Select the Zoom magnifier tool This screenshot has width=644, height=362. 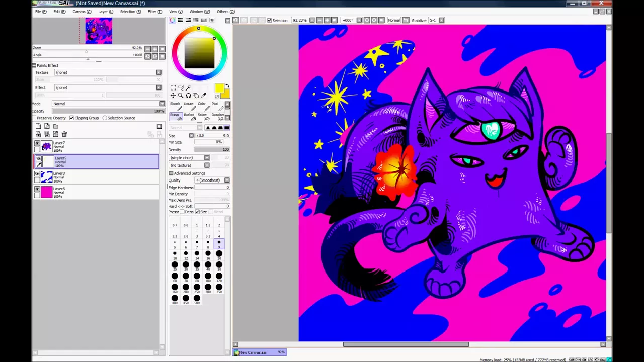click(181, 95)
